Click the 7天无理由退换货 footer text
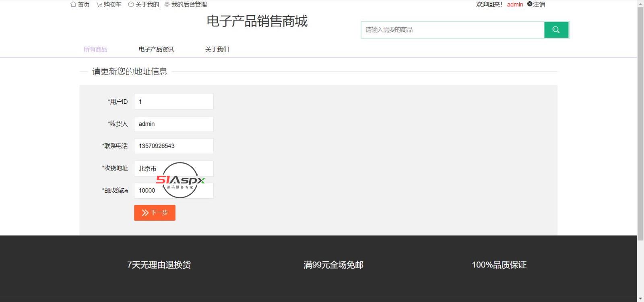This screenshot has width=644, height=302. [159, 265]
